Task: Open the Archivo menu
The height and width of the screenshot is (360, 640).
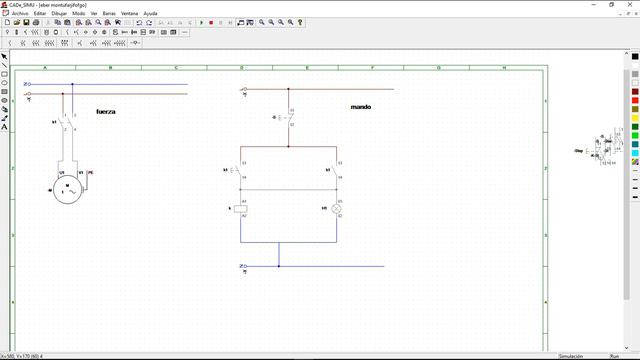Action: coord(20,13)
